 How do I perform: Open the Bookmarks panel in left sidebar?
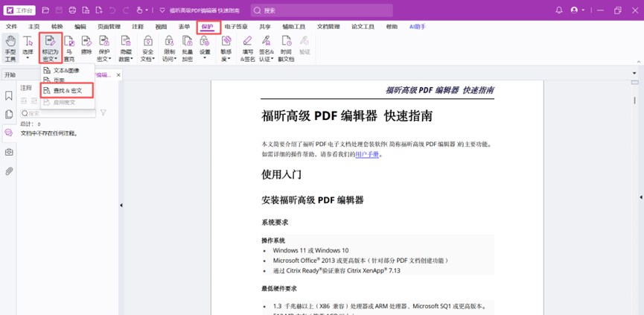pyautogui.click(x=9, y=96)
